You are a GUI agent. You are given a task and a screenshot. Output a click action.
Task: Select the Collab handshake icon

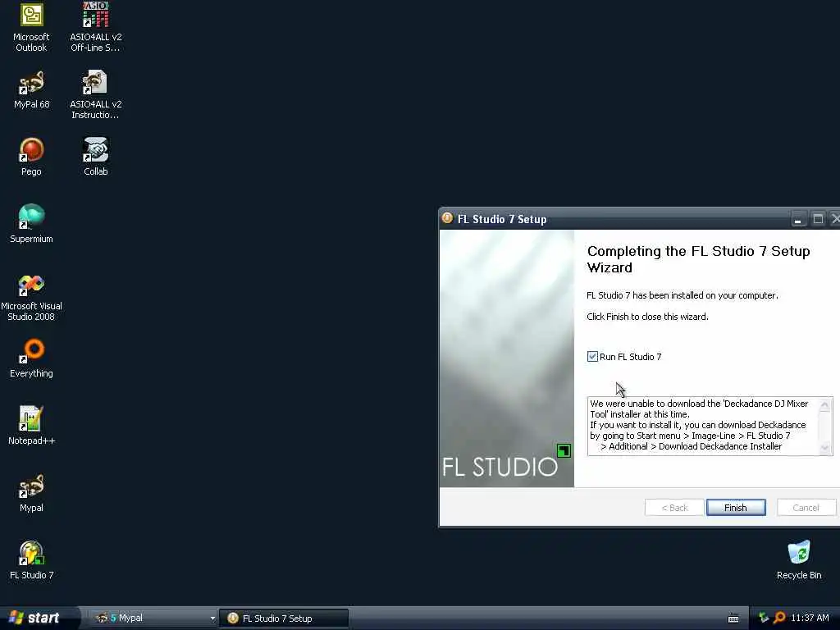pos(96,157)
